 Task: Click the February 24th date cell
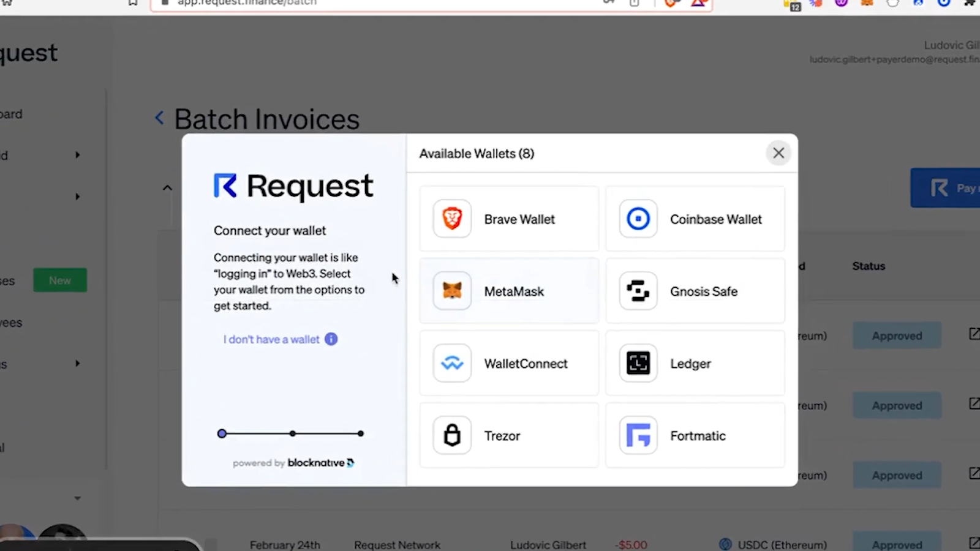285,545
